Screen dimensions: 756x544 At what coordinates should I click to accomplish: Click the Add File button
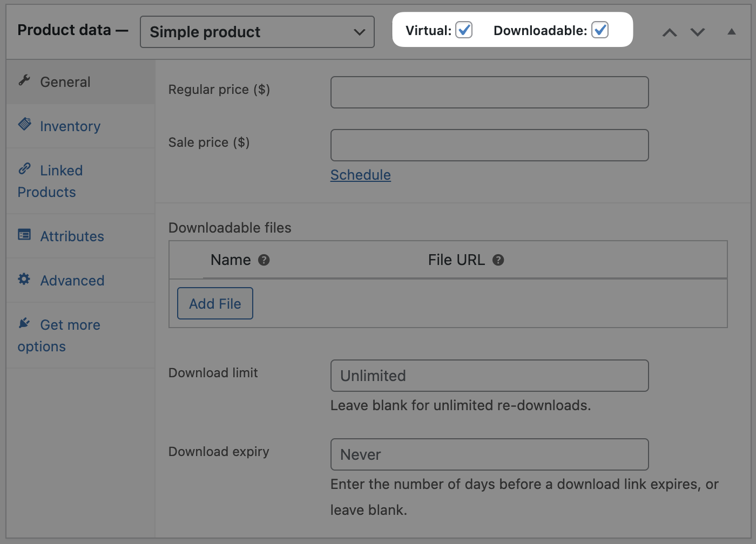pos(215,303)
